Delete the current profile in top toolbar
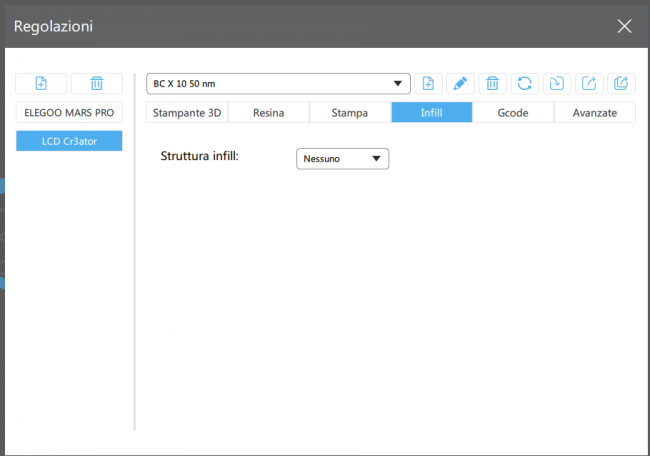The width and height of the screenshot is (650, 456). pos(492,84)
